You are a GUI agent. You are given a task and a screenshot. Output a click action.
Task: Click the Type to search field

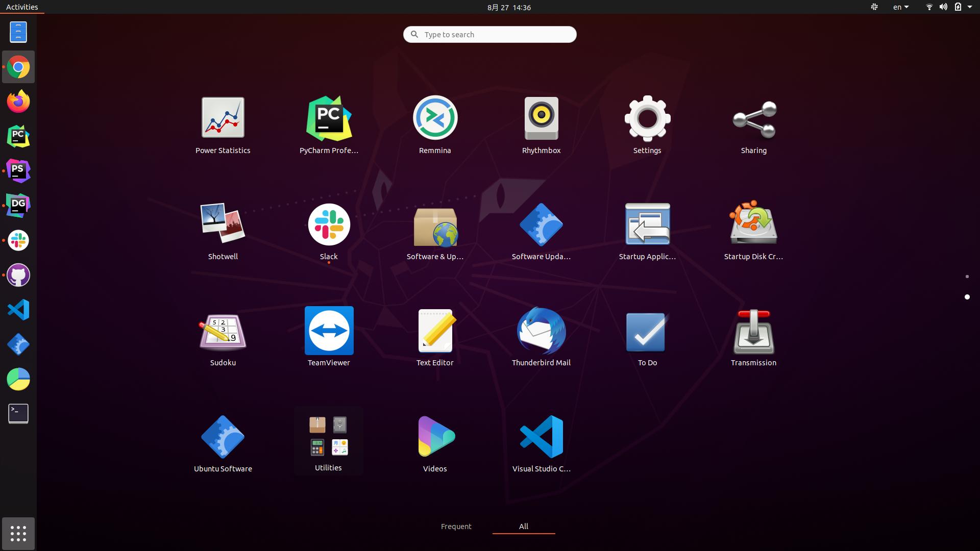click(x=490, y=34)
